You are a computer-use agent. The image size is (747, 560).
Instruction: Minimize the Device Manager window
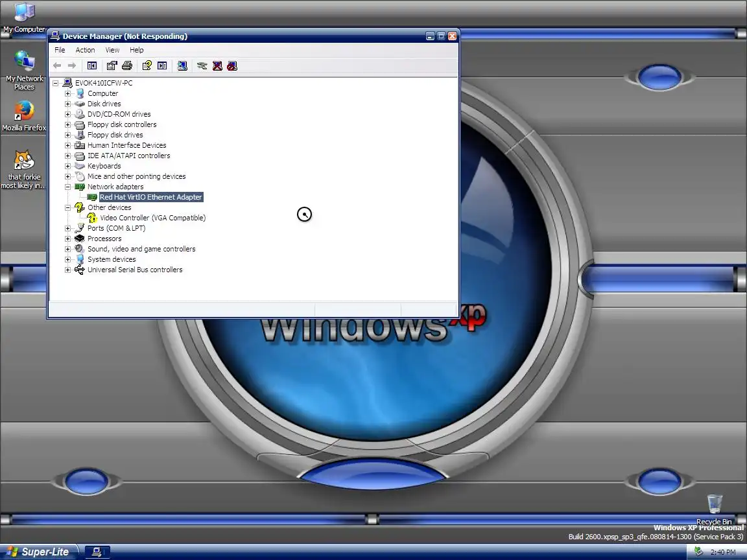(430, 36)
